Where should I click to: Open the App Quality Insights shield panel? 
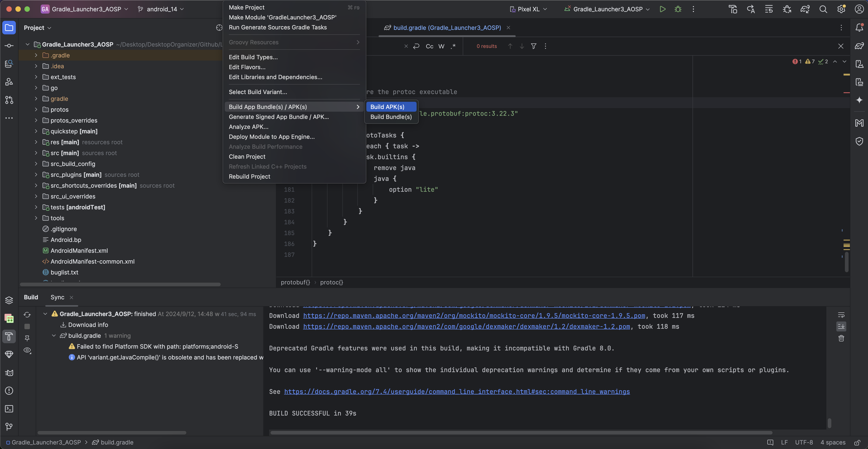tap(859, 141)
